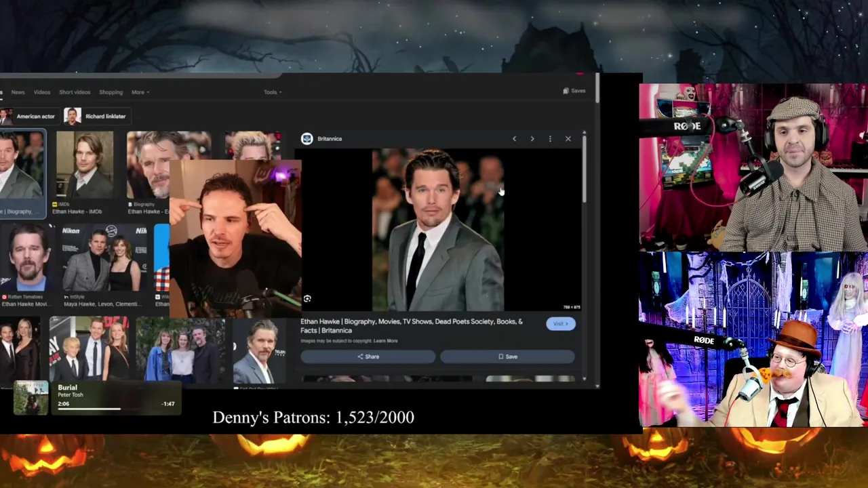Open three-people outdoor photo in results bottom row

[x=180, y=351]
